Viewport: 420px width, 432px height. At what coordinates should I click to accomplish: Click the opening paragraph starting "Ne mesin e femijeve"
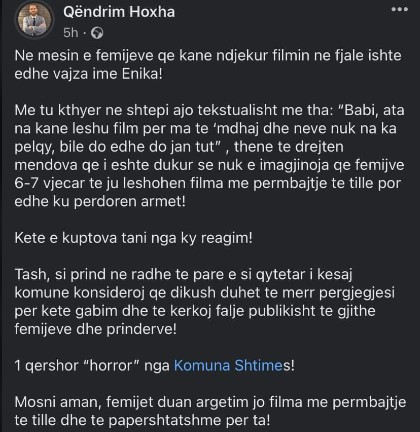click(x=208, y=64)
